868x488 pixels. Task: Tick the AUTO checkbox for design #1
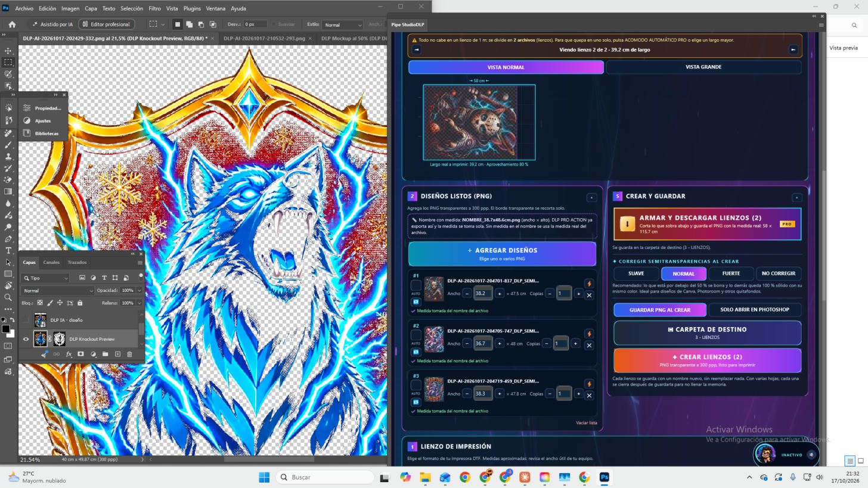(x=416, y=285)
